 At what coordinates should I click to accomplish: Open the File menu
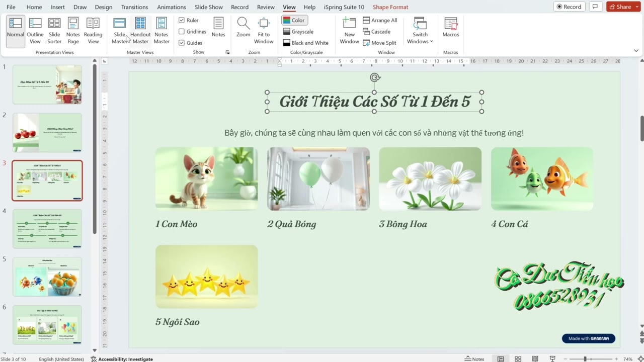(x=11, y=7)
